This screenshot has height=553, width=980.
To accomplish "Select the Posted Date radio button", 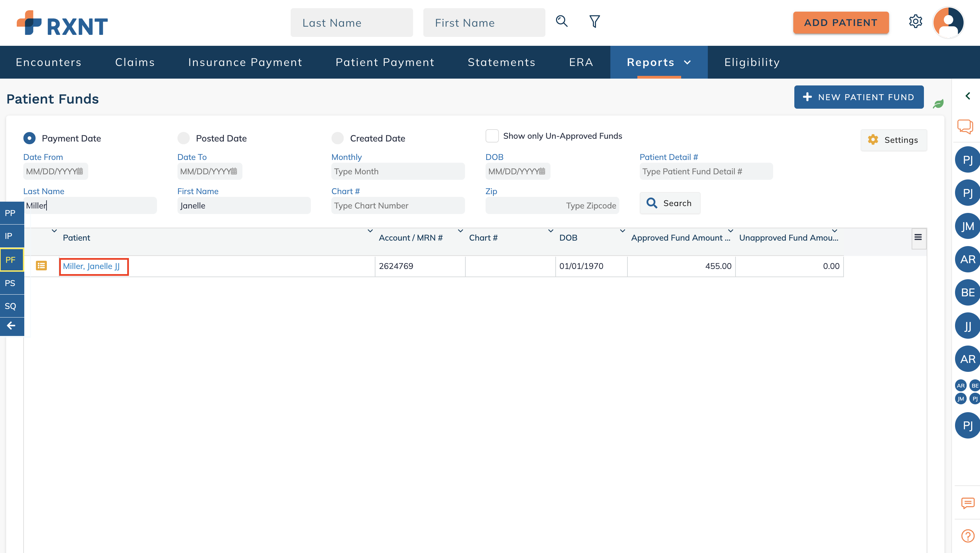I will tap(184, 138).
